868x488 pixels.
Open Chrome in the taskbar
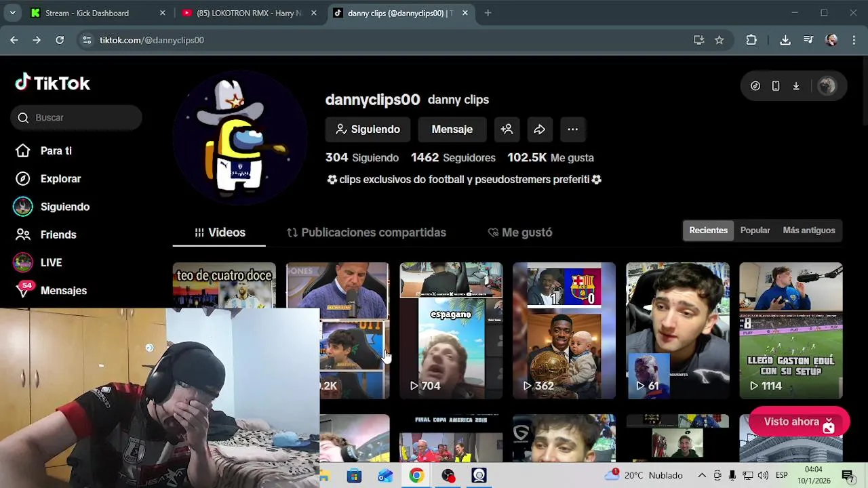pyautogui.click(x=416, y=476)
